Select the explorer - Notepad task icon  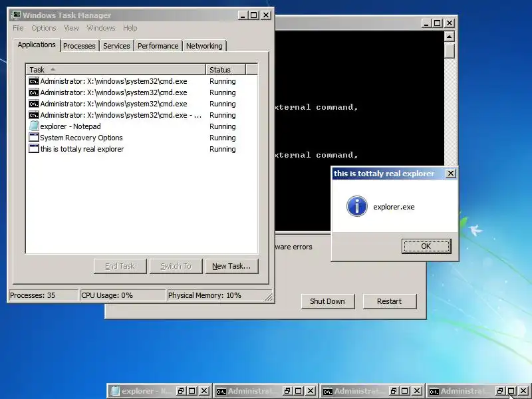(34, 126)
